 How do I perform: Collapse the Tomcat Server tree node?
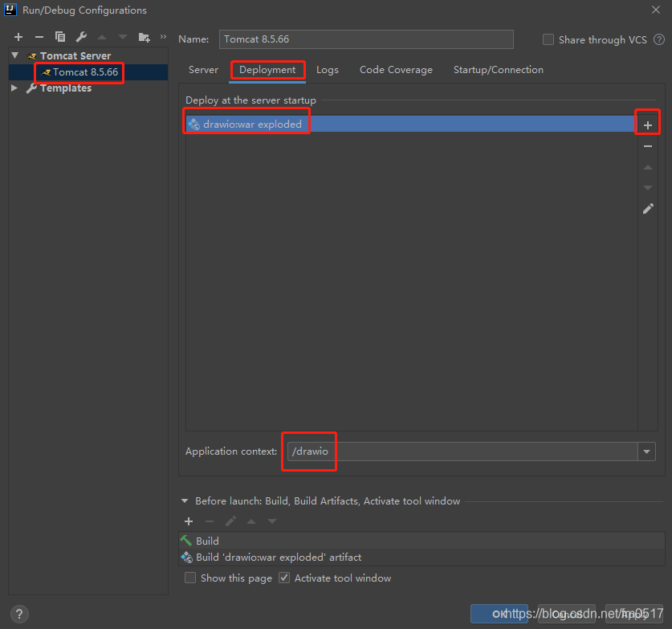click(x=15, y=55)
